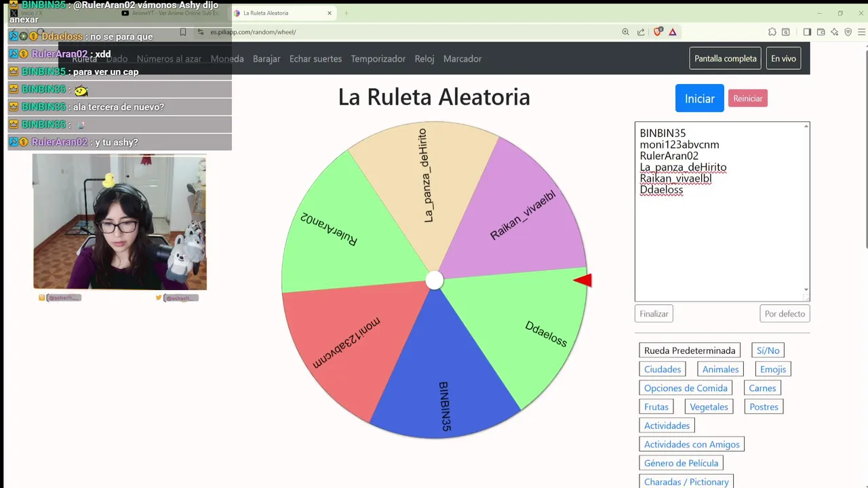This screenshot has height=488, width=868.
Task: Open Reloj in the nav bar
Action: [x=425, y=59]
